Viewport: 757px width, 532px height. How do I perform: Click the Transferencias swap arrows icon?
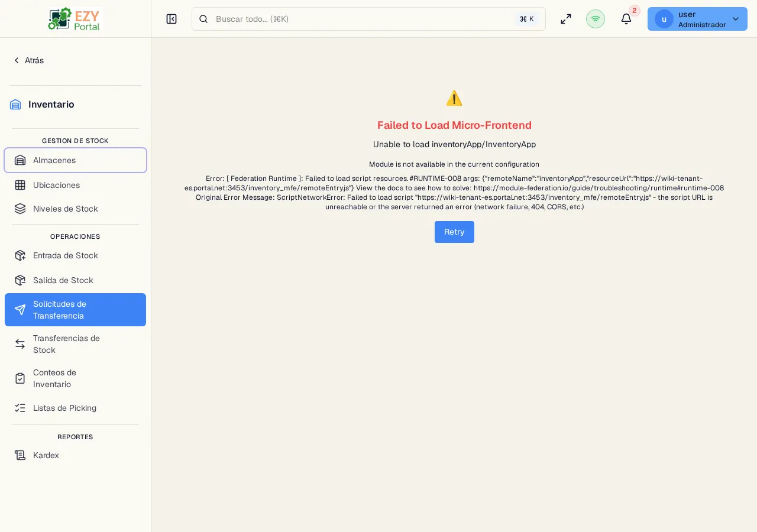click(20, 344)
